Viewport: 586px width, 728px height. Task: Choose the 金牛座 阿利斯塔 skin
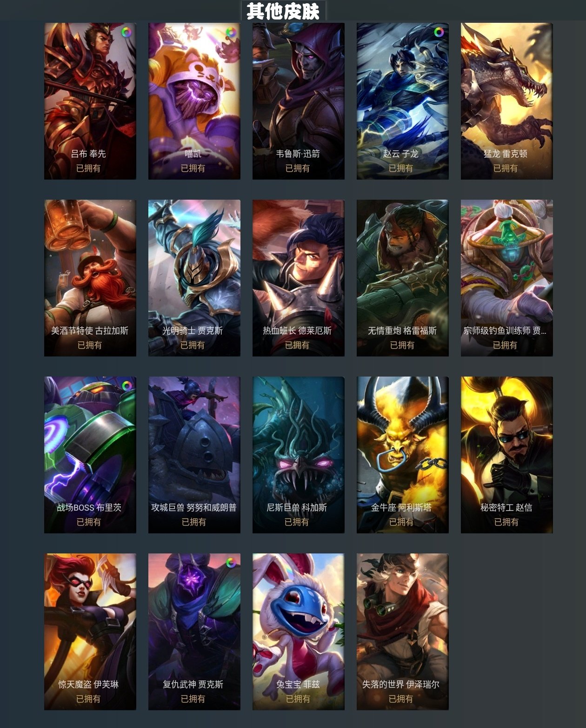403,455
